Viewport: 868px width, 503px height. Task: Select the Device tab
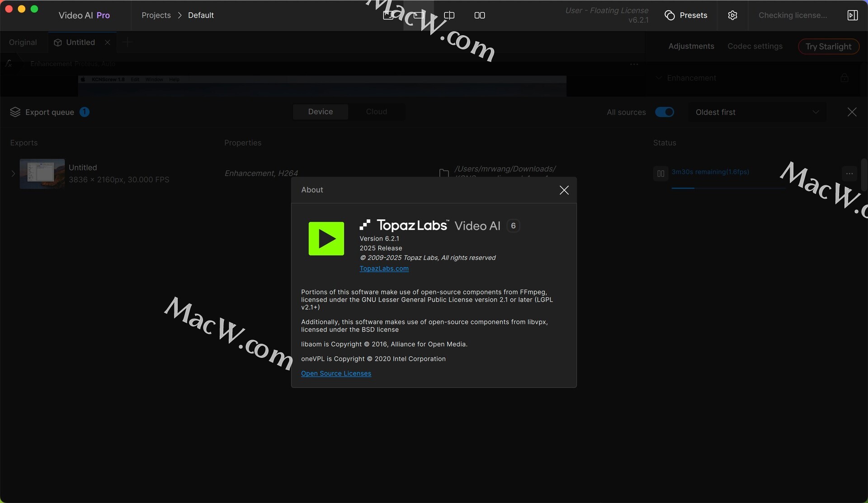coord(321,112)
